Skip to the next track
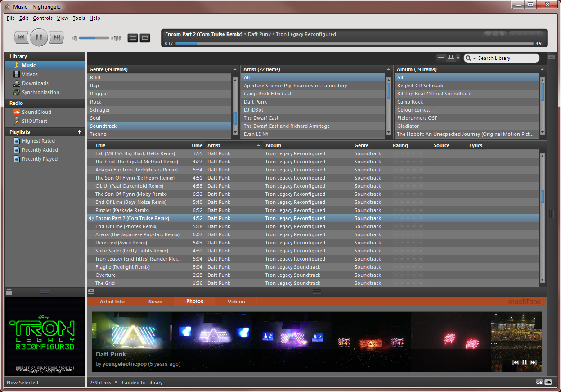The height and width of the screenshot is (392, 561). tap(56, 38)
